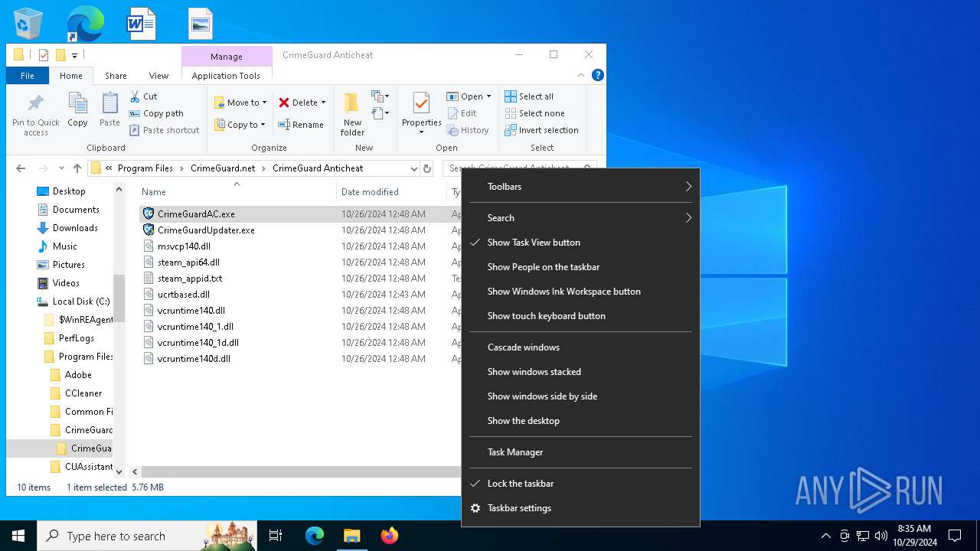The width and height of the screenshot is (980, 551).
Task: Go back with the Back arrow
Action: 21,168
